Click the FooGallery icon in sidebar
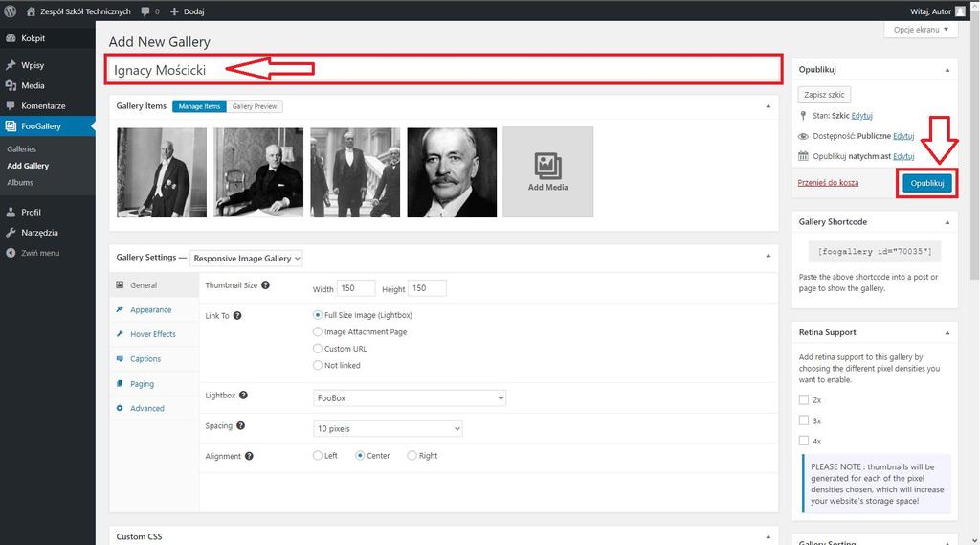This screenshot has height=545, width=980. tap(11, 125)
